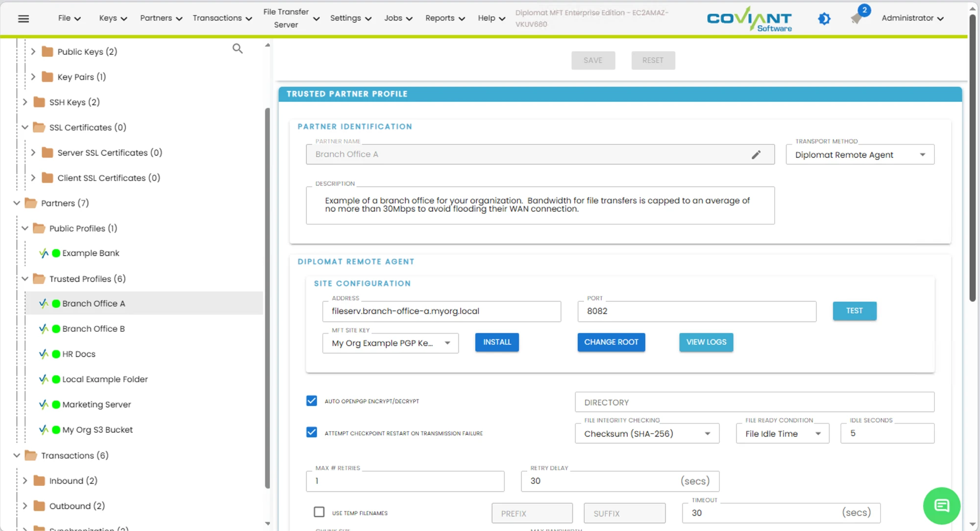The image size is (980, 531).
Task: Click the TEST connection button
Action: 855,311
